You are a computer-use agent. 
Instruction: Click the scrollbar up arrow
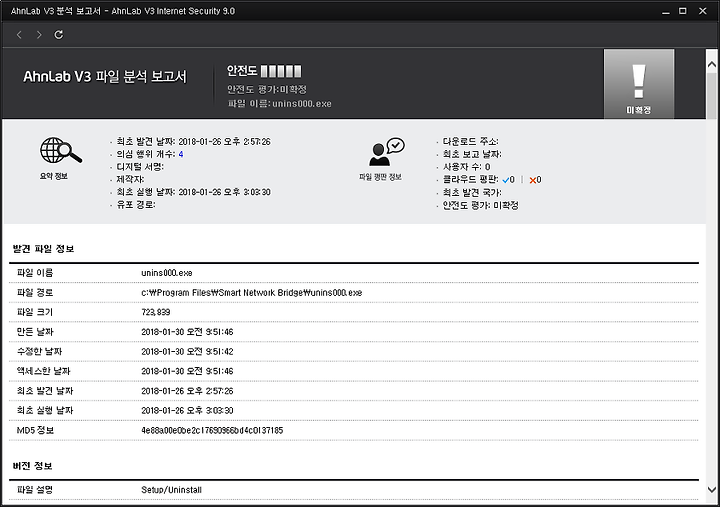coord(712,65)
